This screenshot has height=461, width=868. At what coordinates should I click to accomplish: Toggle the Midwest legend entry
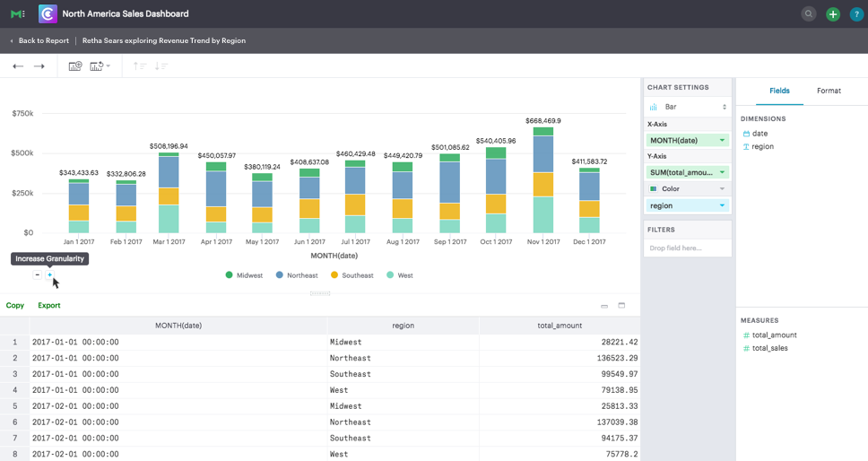[244, 275]
